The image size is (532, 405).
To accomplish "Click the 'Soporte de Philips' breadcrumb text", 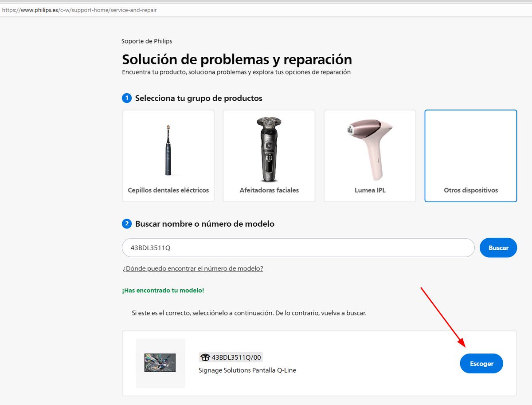I will pos(147,41).
